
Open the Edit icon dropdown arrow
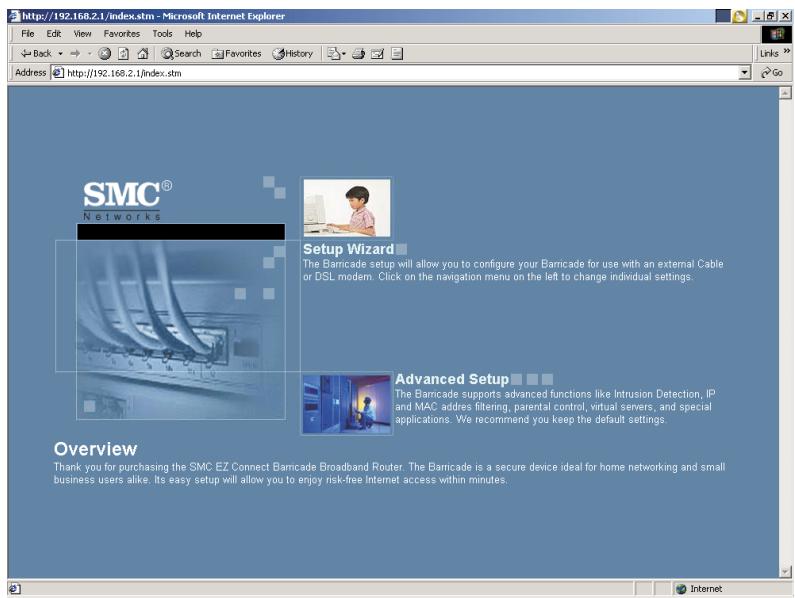(x=344, y=53)
